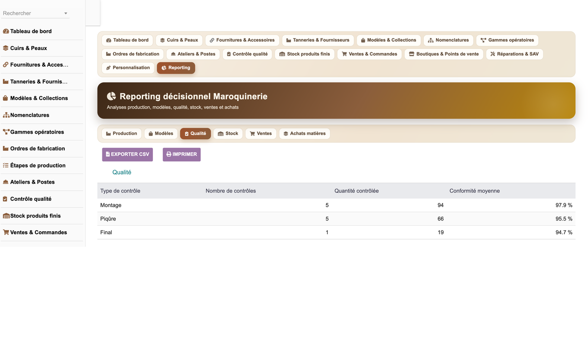Go to Cuirs & Peaux in the top navigation

[179, 40]
